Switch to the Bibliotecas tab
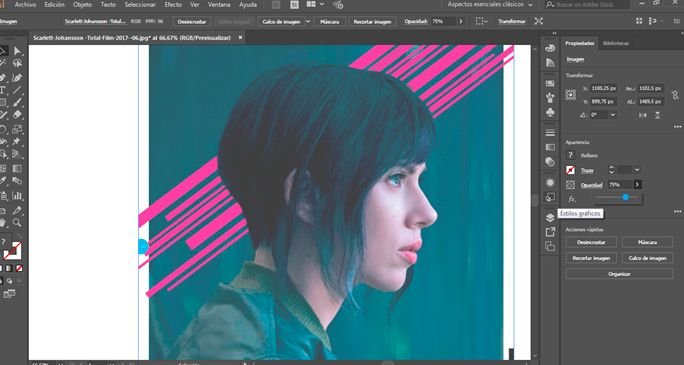The height and width of the screenshot is (365, 684). pyautogui.click(x=616, y=43)
